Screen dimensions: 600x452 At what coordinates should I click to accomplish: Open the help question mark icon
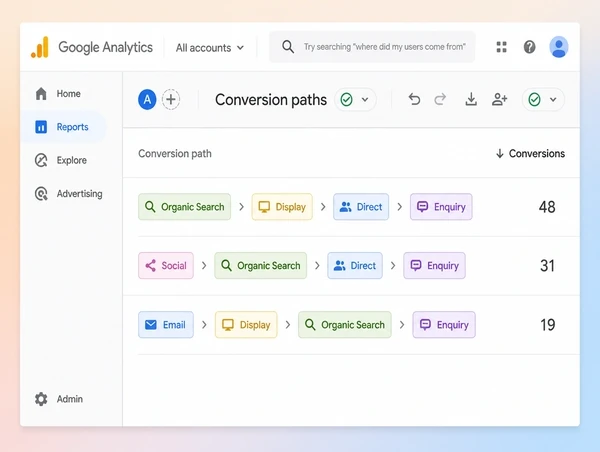point(529,47)
